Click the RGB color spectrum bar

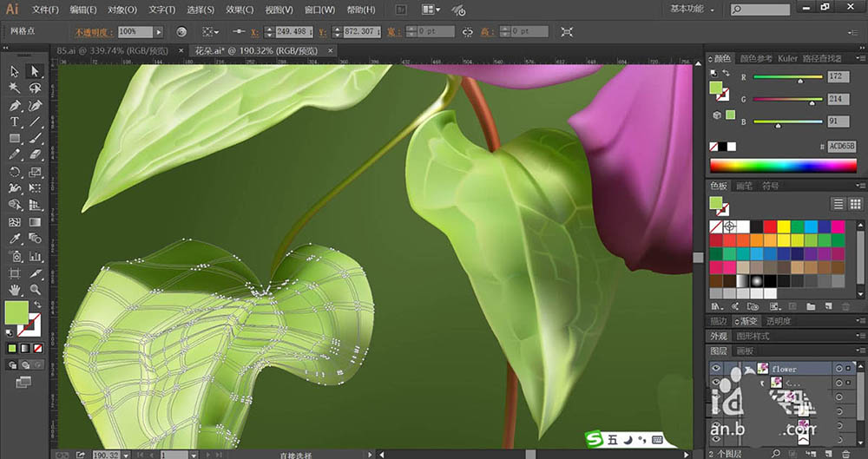pos(783,164)
